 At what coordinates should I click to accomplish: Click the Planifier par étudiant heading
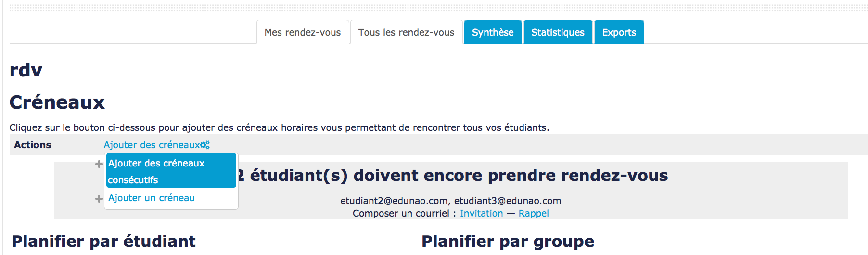(103, 241)
